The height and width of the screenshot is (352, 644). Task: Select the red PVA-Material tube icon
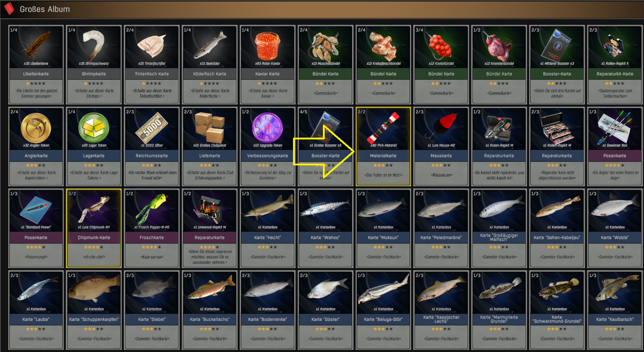(383, 128)
